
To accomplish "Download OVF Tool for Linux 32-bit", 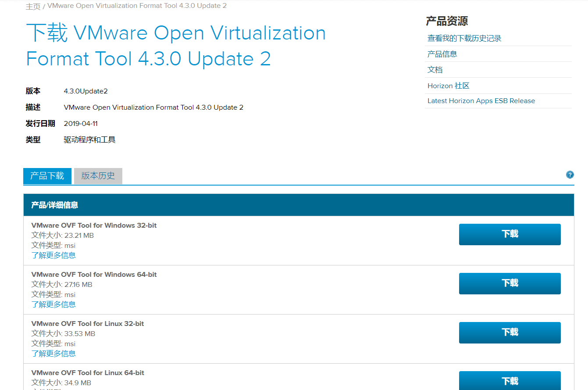I will tap(510, 333).
